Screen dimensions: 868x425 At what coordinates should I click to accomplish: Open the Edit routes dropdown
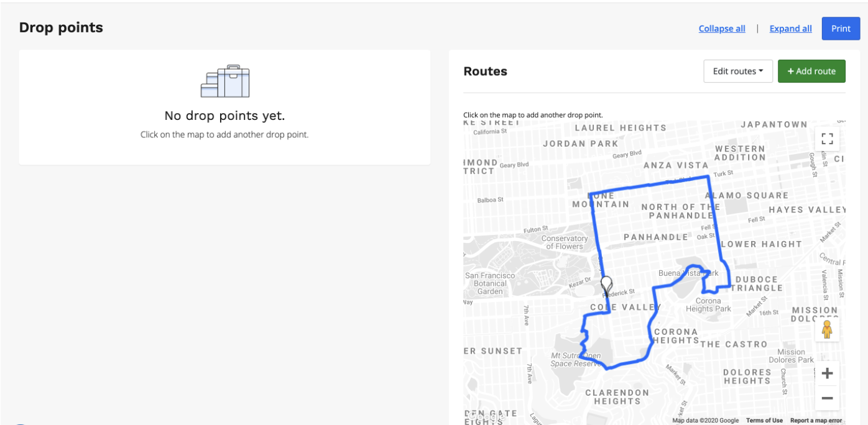737,71
